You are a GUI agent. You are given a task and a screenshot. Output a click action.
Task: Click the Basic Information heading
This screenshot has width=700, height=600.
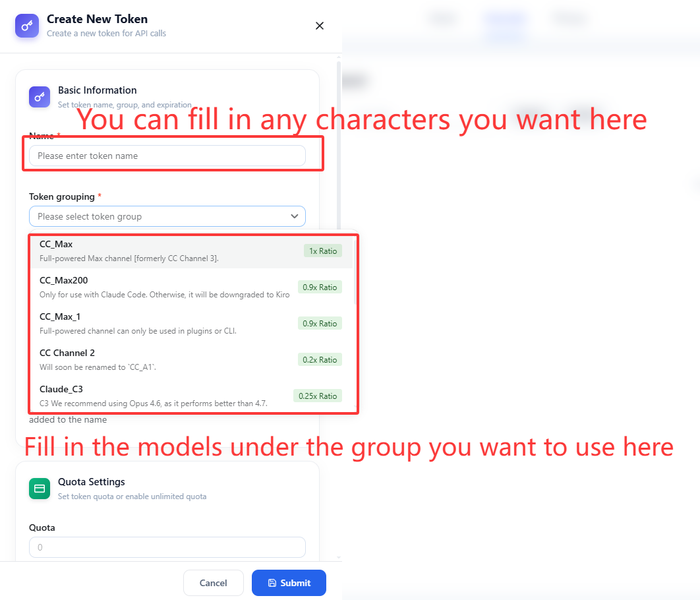(98, 90)
